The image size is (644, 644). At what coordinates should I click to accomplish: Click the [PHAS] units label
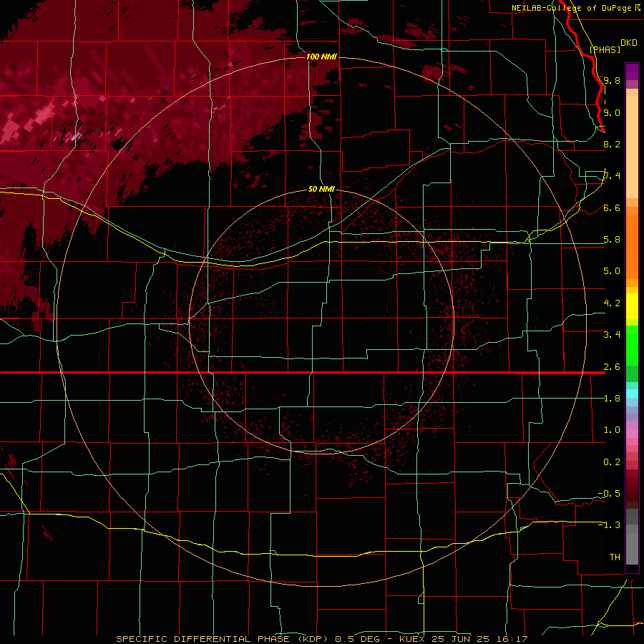[x=605, y=49]
